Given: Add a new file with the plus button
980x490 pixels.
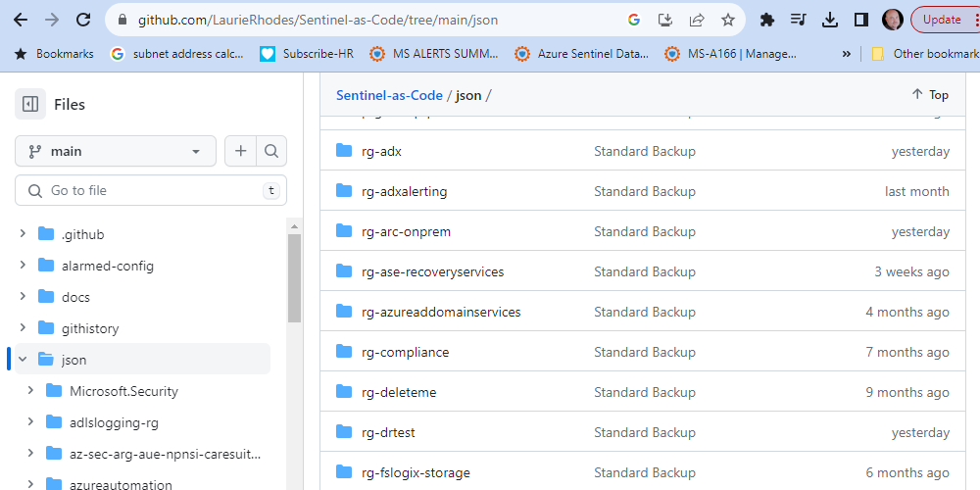Looking at the screenshot, I should tap(241, 151).
